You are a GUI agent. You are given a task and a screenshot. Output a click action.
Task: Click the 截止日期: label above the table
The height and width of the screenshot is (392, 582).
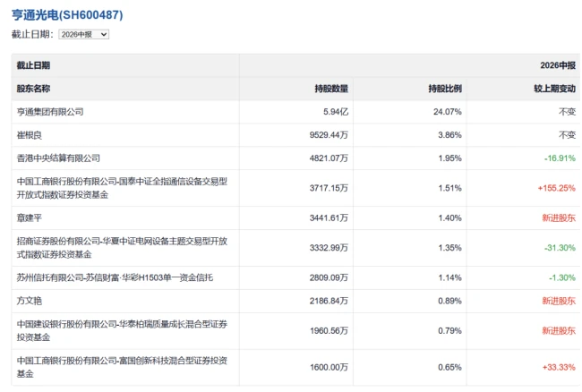(32, 35)
